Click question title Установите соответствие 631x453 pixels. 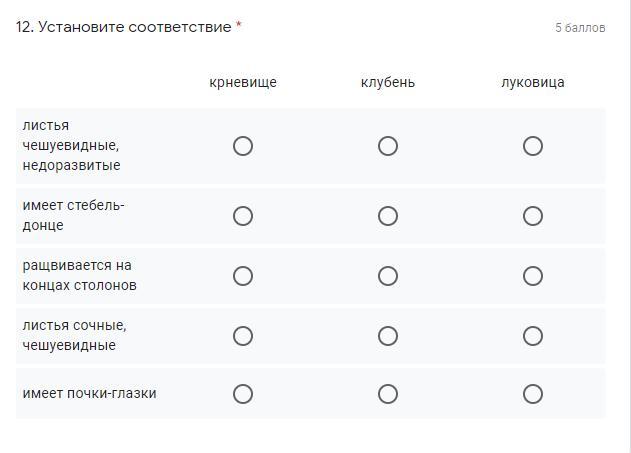128,27
